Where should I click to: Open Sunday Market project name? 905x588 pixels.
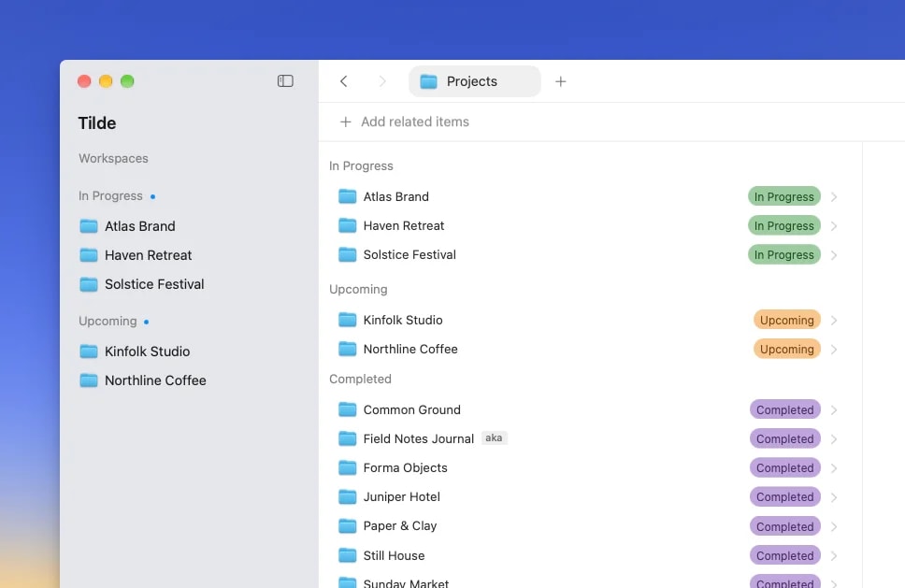[406, 583]
